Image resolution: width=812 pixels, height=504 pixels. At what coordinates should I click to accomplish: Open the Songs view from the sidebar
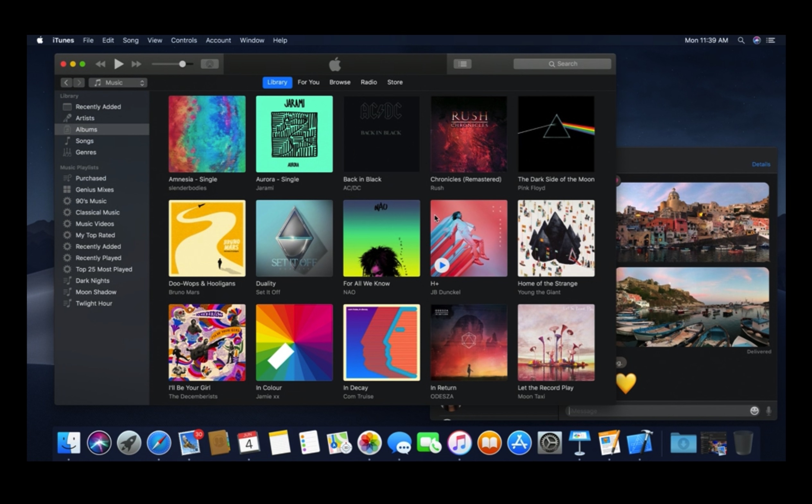coord(84,141)
